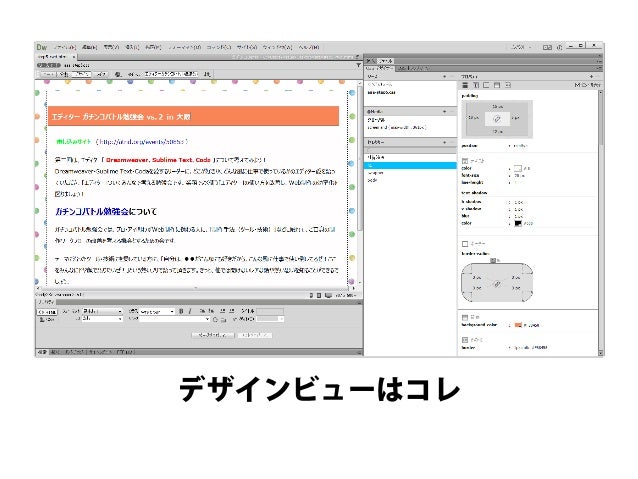Click the event URL hyperlink in page
This screenshot has height=479, width=638.
[x=142, y=142]
